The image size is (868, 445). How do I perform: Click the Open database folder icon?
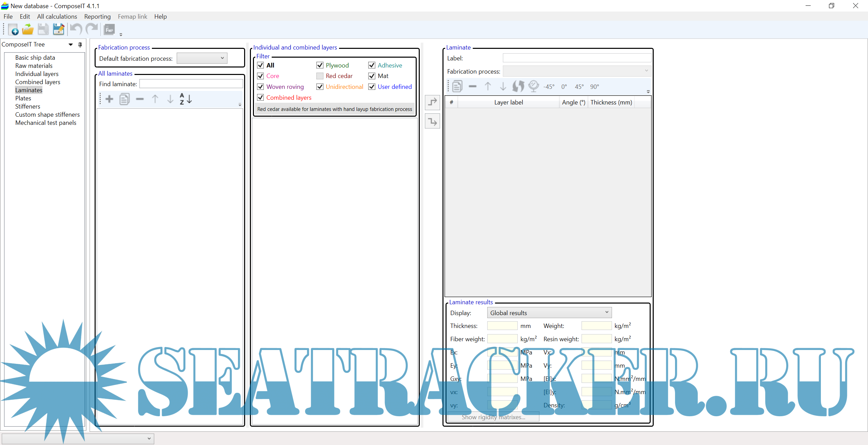(28, 30)
